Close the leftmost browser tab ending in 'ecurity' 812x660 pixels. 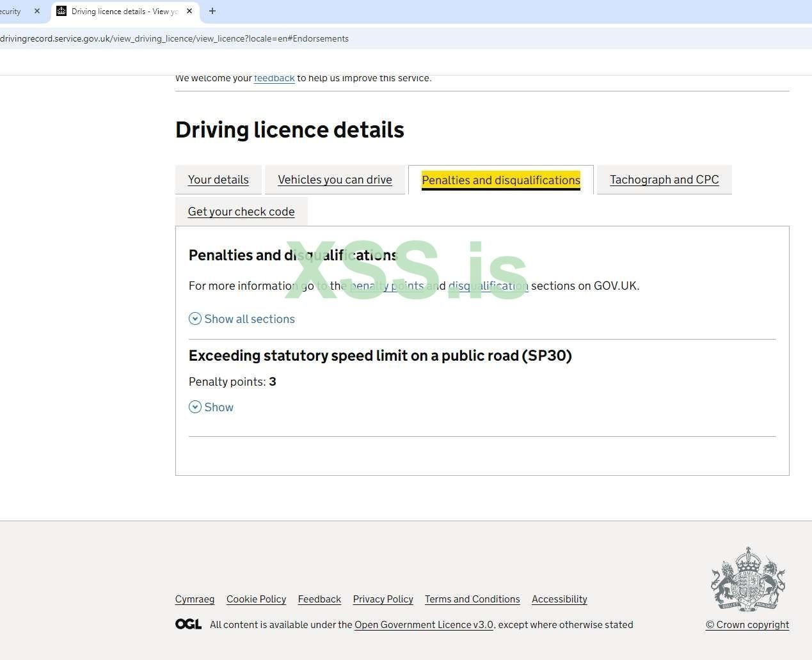pos(37,11)
